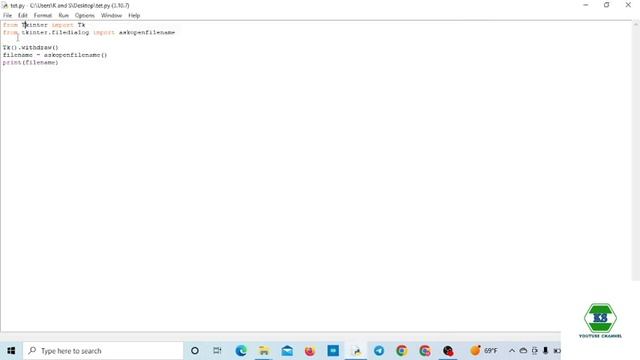The image size is (640, 360).
Task: Expand the hidden system tray icons chevron
Action: (x=512, y=351)
